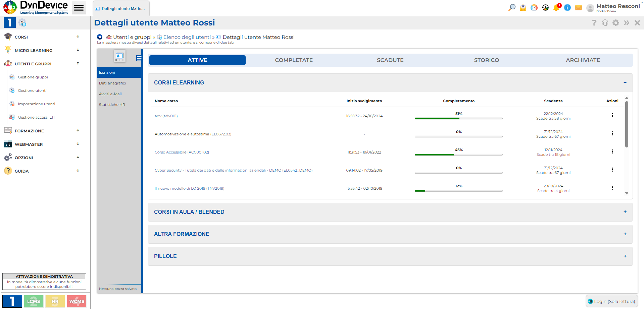Click the LCMS badge at bottom left
644x309 pixels.
point(34,301)
